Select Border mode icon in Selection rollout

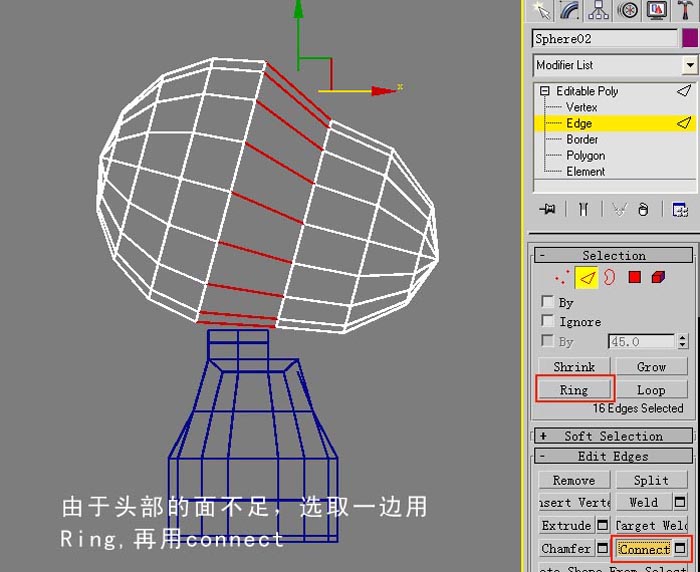[609, 278]
